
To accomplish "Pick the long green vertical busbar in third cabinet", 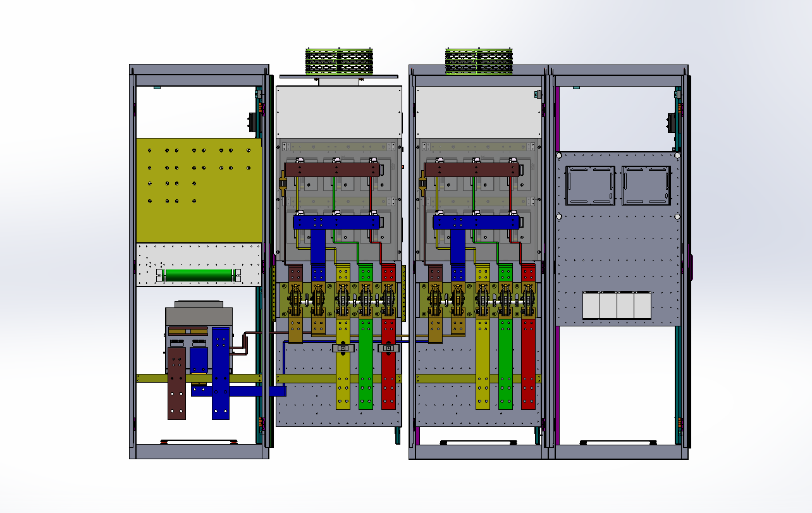I will click(505, 364).
